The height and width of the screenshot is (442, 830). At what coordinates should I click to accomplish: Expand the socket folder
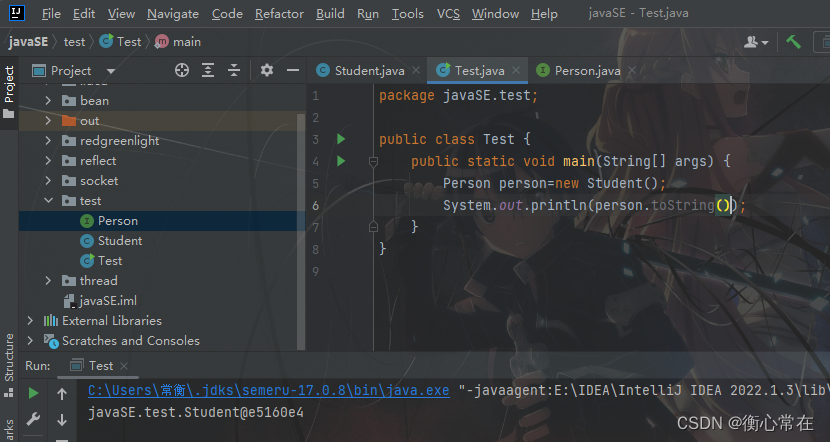point(48,181)
